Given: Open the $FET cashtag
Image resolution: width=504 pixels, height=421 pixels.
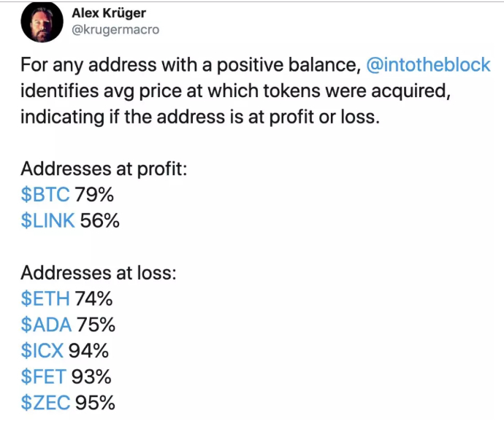Looking at the screenshot, I should (x=43, y=376).
